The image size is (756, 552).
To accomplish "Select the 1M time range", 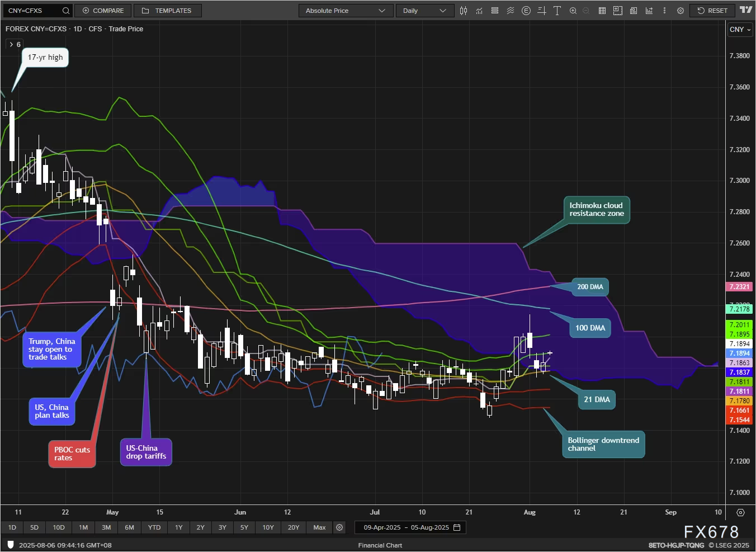I will (83, 527).
